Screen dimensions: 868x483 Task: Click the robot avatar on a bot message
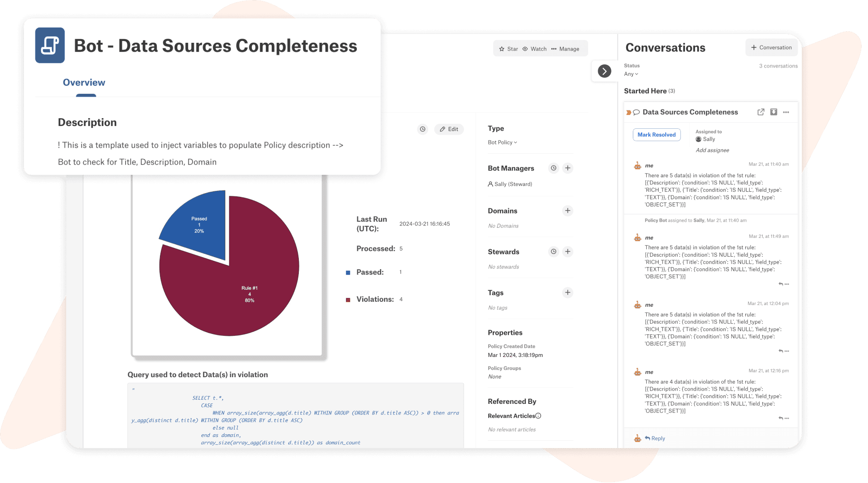point(637,166)
